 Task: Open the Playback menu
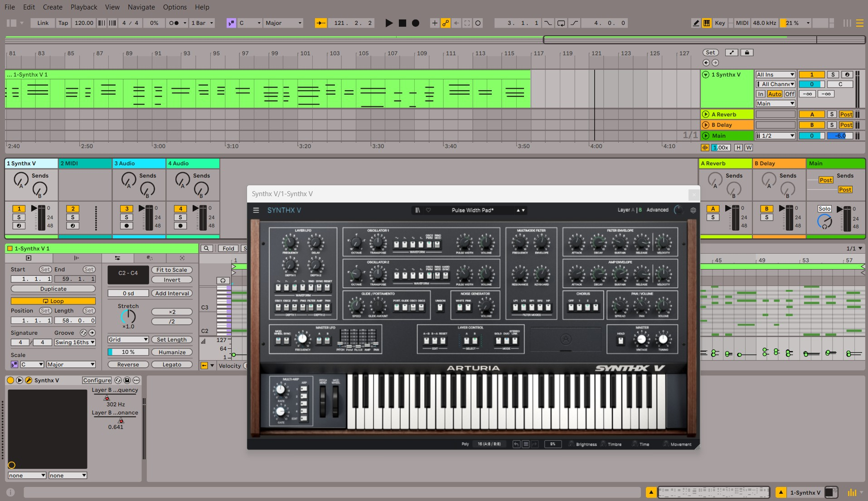pos(84,7)
